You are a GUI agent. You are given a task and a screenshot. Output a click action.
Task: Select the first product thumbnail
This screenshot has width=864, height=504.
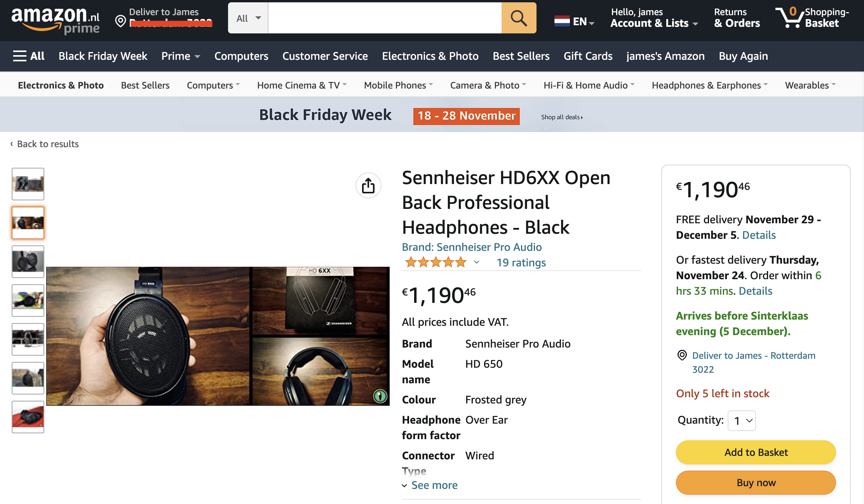point(28,184)
